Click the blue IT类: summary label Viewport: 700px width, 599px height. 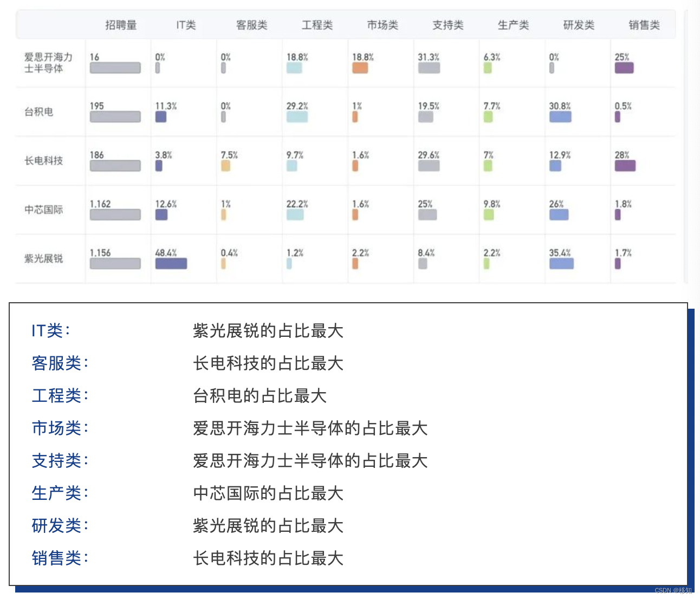click(x=51, y=330)
